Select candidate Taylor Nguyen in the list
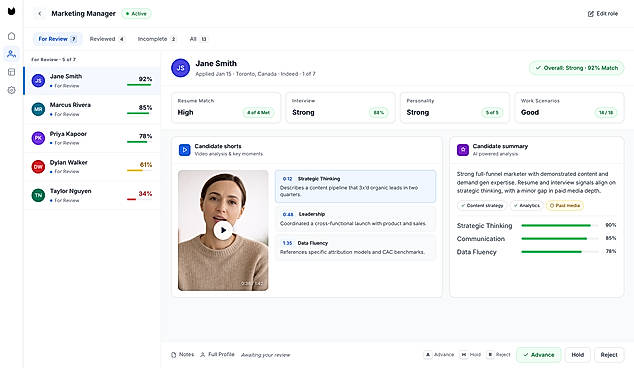The image size is (634, 368). 92,195
